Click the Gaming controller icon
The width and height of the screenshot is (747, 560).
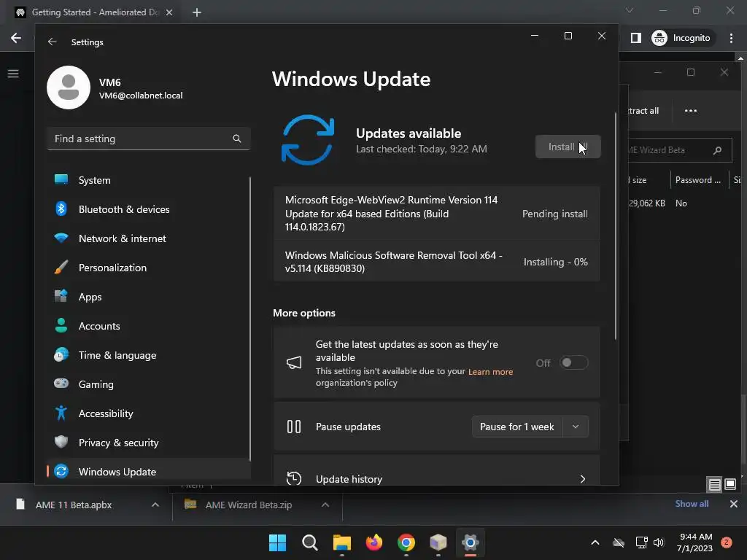point(61,384)
